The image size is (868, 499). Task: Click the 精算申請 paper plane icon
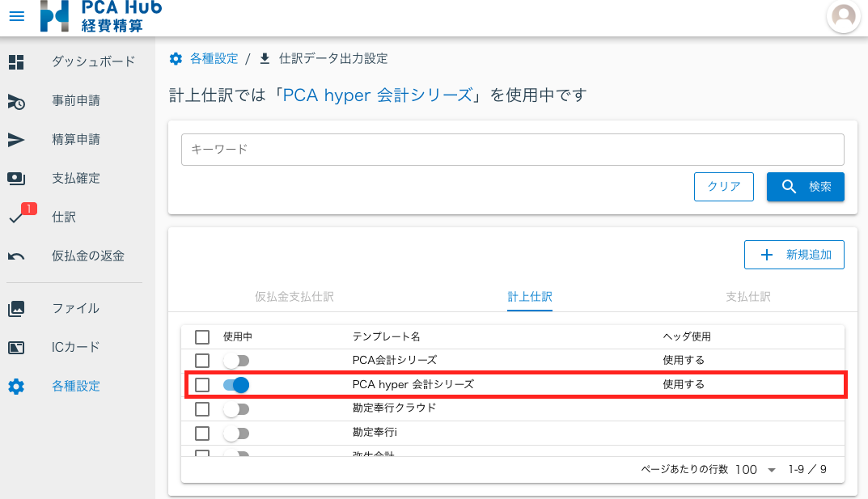[16, 140]
